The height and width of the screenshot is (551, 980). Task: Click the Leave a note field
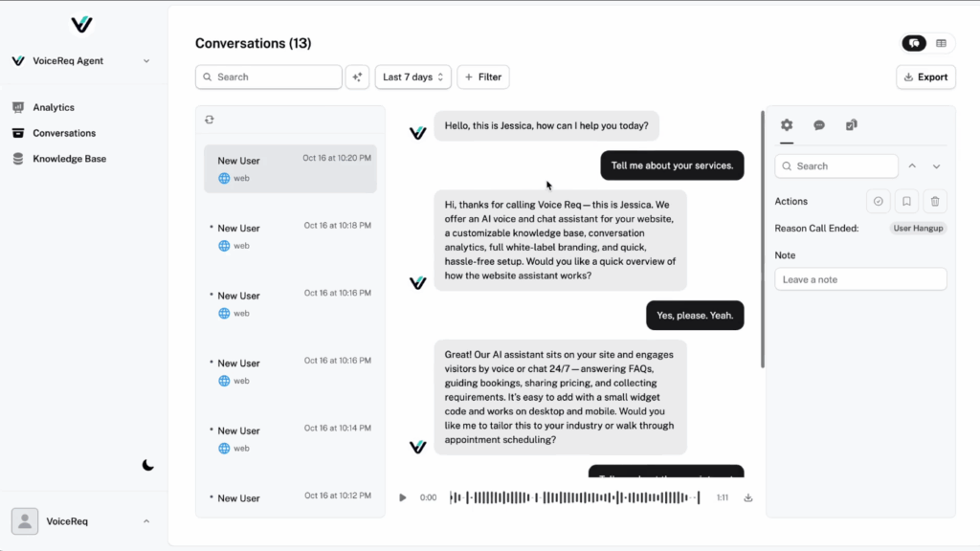click(860, 279)
